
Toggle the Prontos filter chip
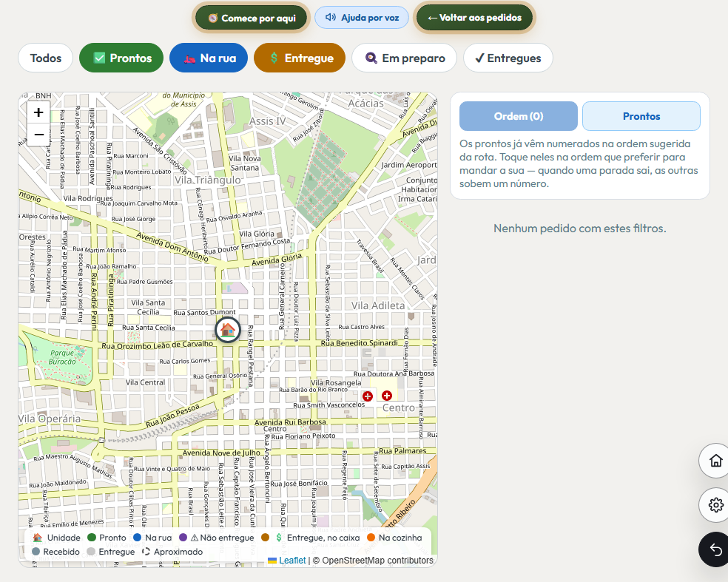click(x=121, y=58)
